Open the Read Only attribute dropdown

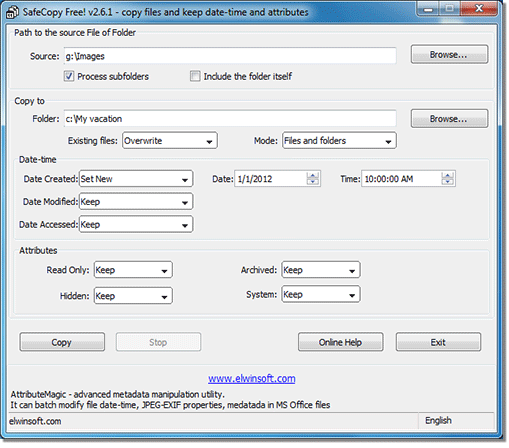[x=133, y=270]
